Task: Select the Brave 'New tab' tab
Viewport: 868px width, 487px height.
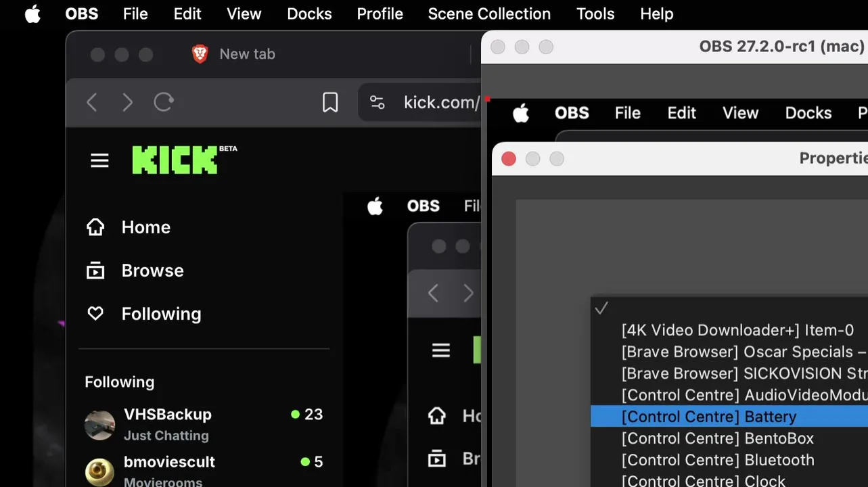Action: pos(247,54)
